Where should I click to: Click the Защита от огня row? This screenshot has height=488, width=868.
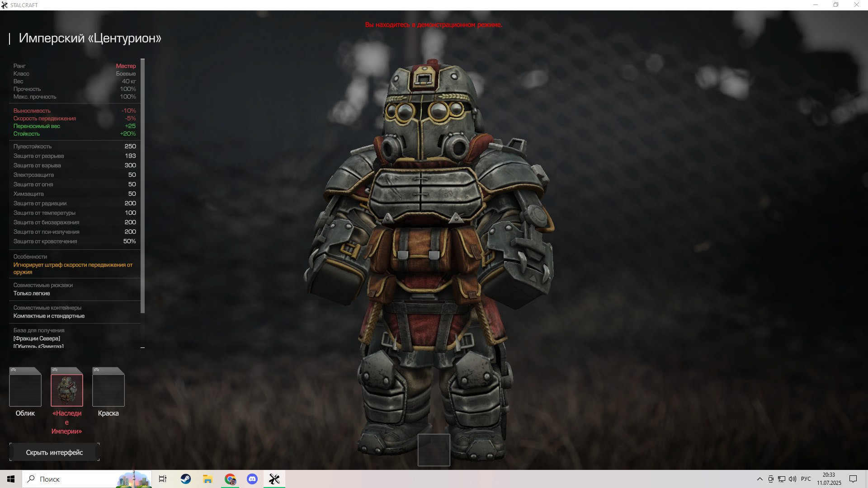pos(75,184)
